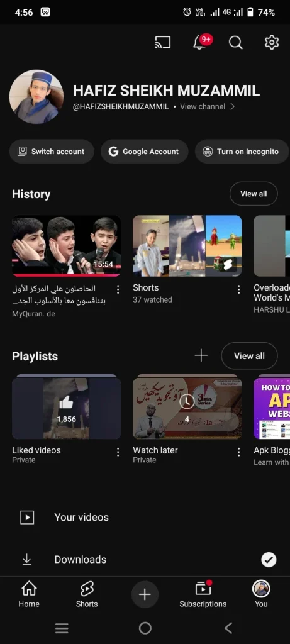Image resolution: width=290 pixels, height=644 pixels.
Task: Tap the Downloads checkmark status icon
Action: coord(269,559)
